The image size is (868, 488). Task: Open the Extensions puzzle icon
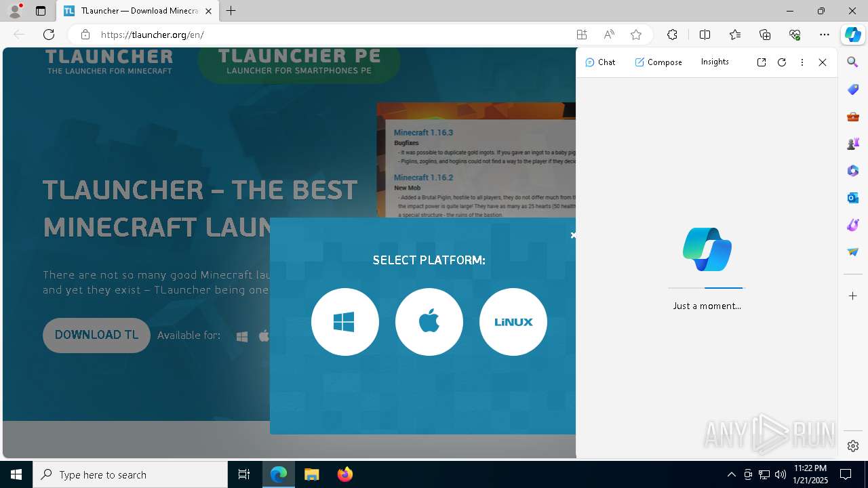[x=672, y=35]
